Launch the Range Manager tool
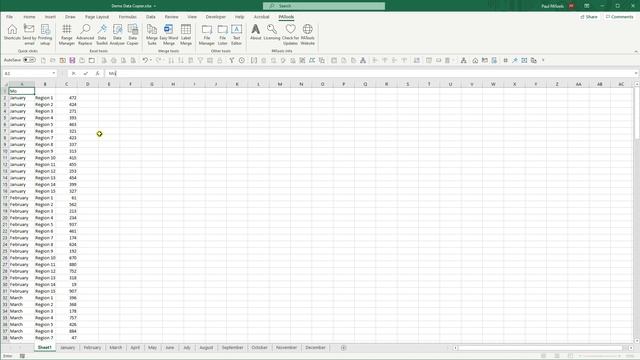This screenshot has width=640, height=360. (67, 34)
